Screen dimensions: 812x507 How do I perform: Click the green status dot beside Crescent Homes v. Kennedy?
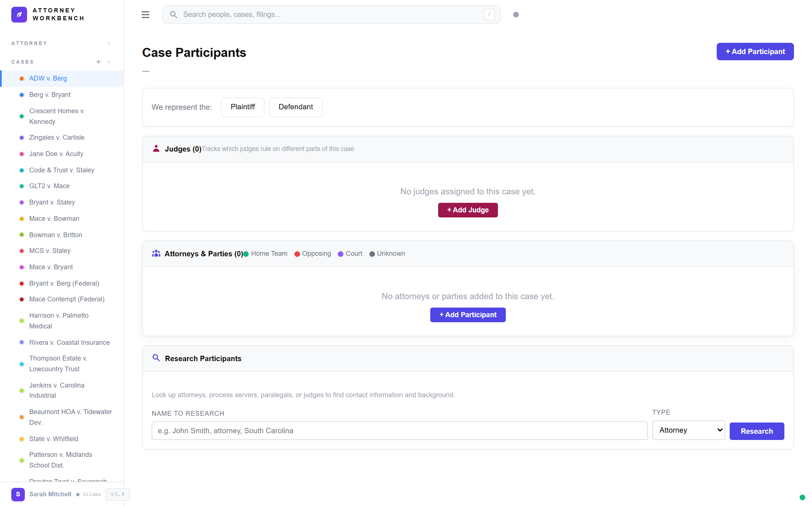(x=21, y=116)
